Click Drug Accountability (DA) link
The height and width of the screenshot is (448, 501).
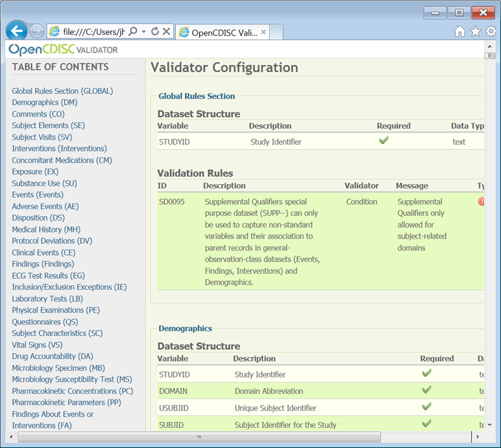click(x=53, y=356)
